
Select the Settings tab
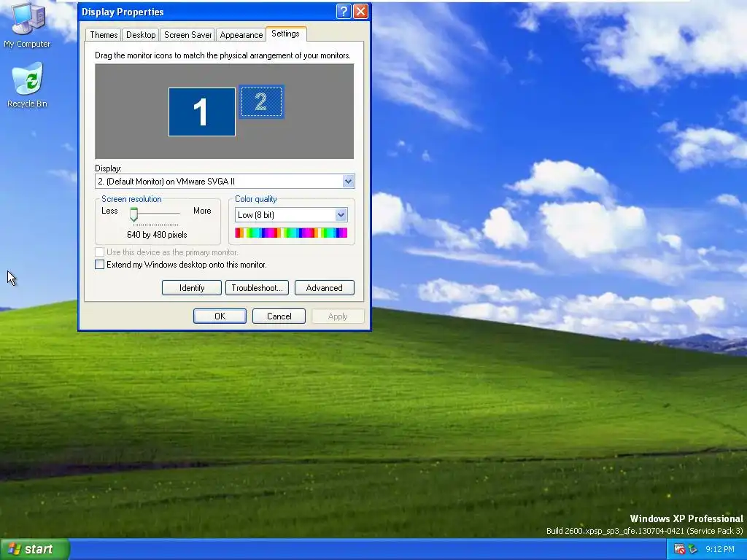pyautogui.click(x=285, y=34)
